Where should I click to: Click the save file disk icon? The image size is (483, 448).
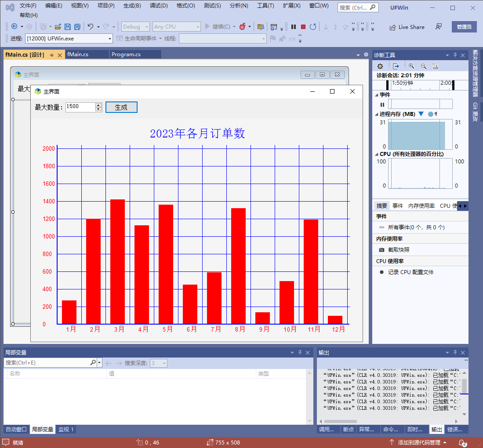point(67,27)
